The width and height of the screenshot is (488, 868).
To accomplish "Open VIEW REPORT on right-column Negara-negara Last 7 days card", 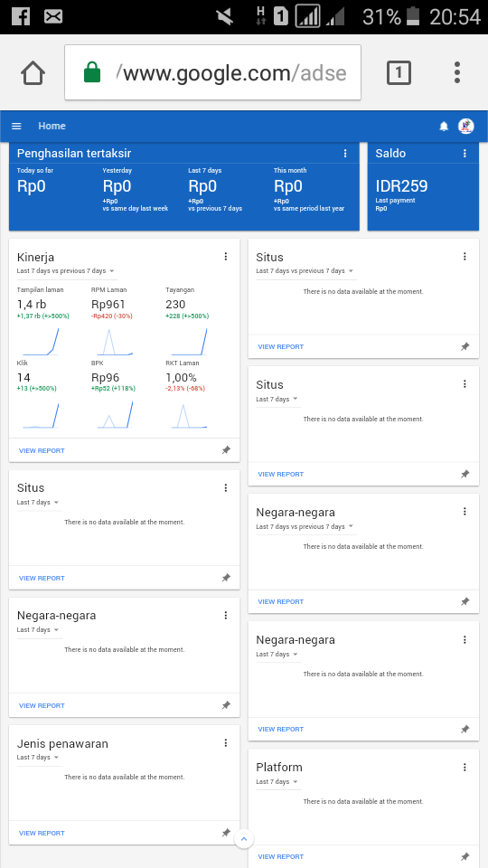I will tap(280, 729).
